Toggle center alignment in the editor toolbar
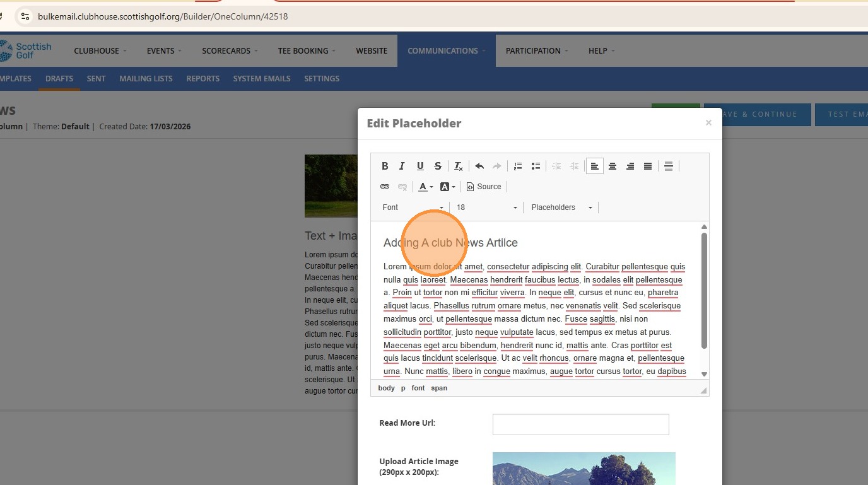 click(x=613, y=167)
